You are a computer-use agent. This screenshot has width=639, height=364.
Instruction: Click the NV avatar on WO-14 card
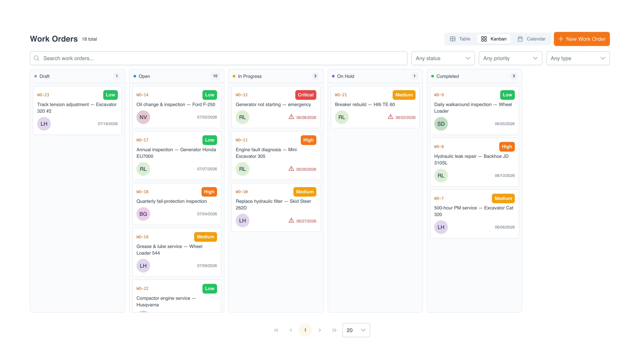(x=143, y=117)
